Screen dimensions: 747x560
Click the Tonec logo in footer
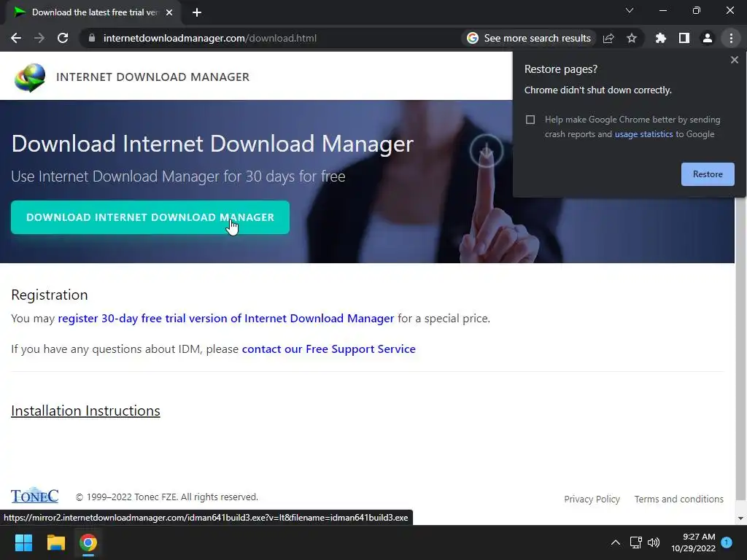tap(35, 495)
